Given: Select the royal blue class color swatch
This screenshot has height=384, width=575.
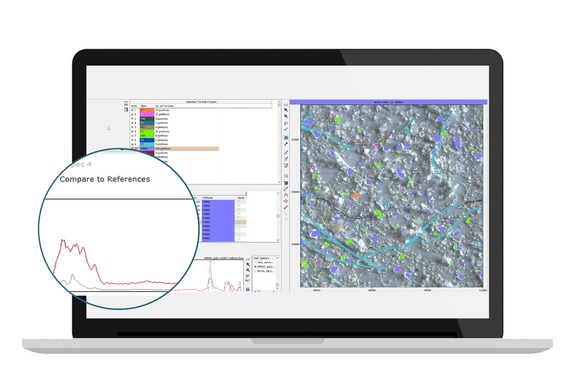Looking at the screenshot, I should [147, 140].
